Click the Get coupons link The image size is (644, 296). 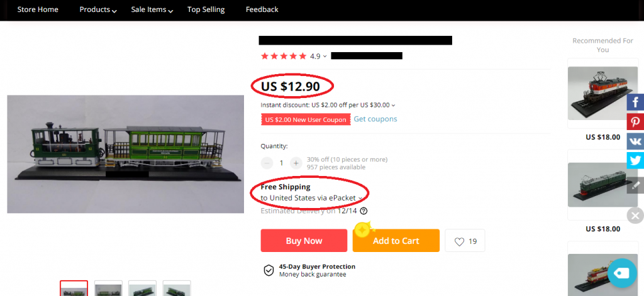(x=375, y=119)
